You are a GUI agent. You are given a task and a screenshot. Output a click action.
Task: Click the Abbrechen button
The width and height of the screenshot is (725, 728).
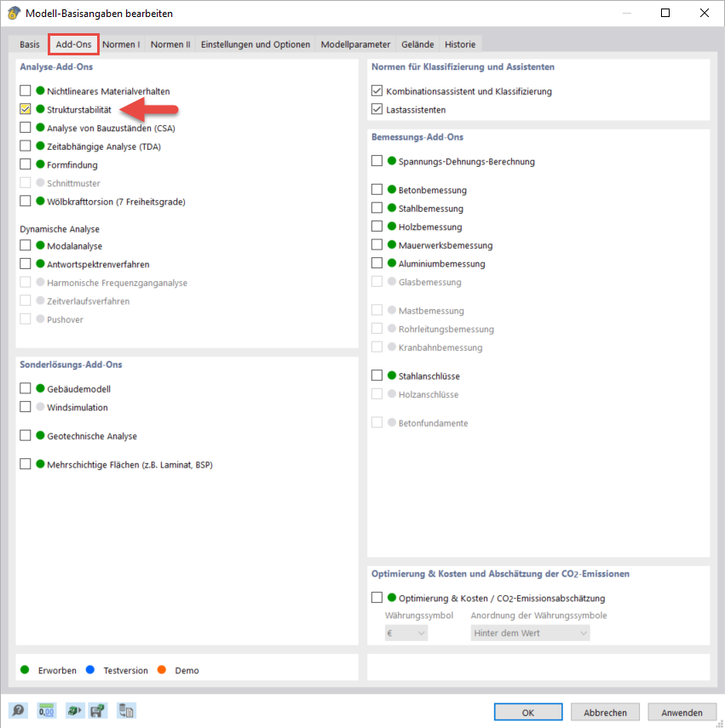pos(605,712)
